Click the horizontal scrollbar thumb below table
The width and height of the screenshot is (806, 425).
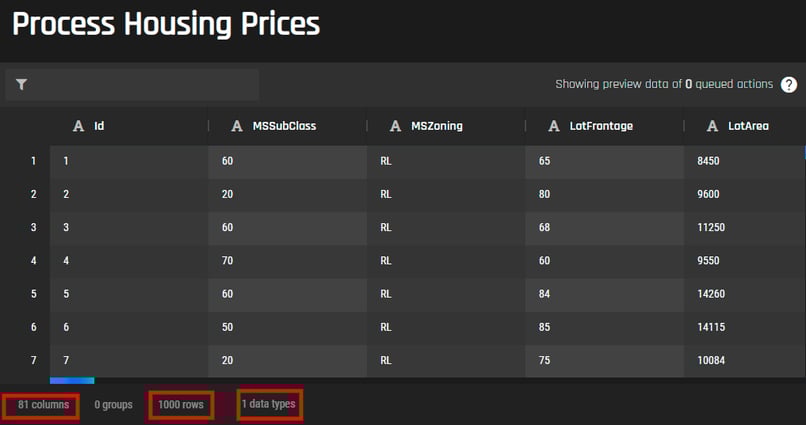point(72,381)
